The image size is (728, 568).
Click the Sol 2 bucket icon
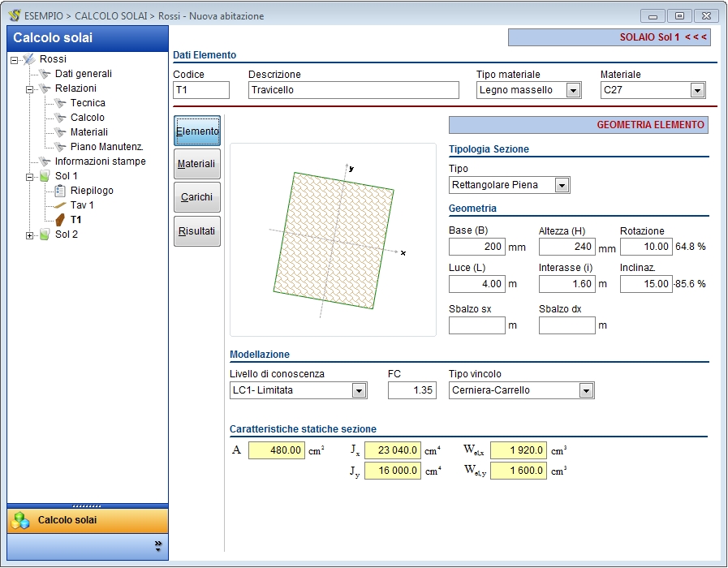[x=45, y=235]
